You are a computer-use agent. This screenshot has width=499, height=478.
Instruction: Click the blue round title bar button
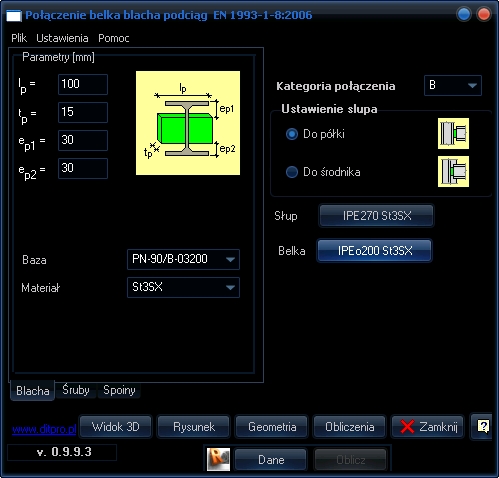click(x=464, y=14)
